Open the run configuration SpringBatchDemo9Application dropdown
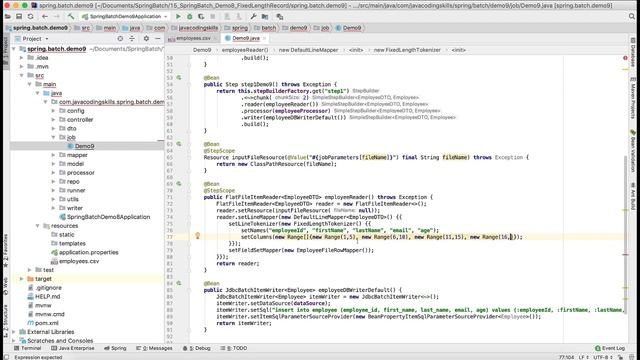This screenshot has height=360, width=640. [125, 16]
